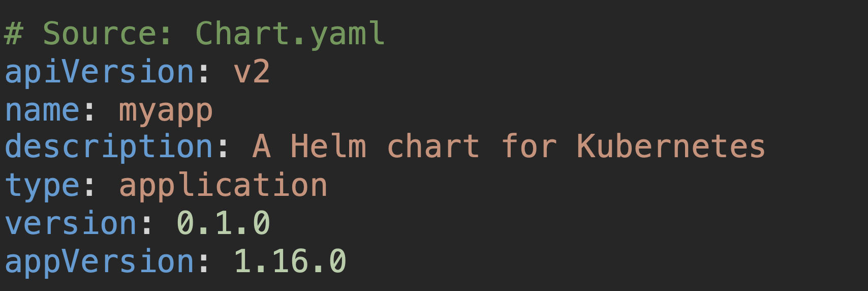Place cursor on the 'apiVersion' key
This screenshot has width=868, height=291.
[100, 71]
